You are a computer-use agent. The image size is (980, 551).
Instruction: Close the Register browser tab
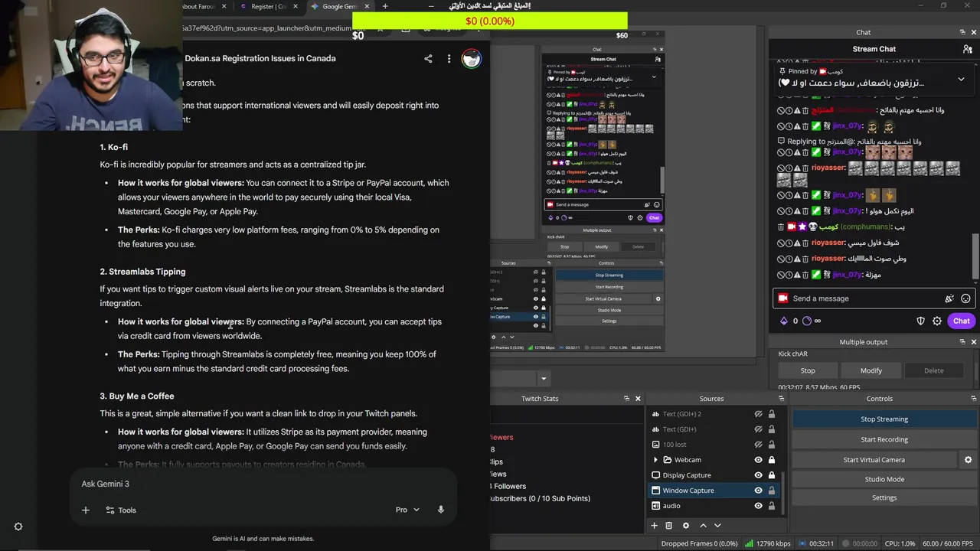click(x=296, y=6)
